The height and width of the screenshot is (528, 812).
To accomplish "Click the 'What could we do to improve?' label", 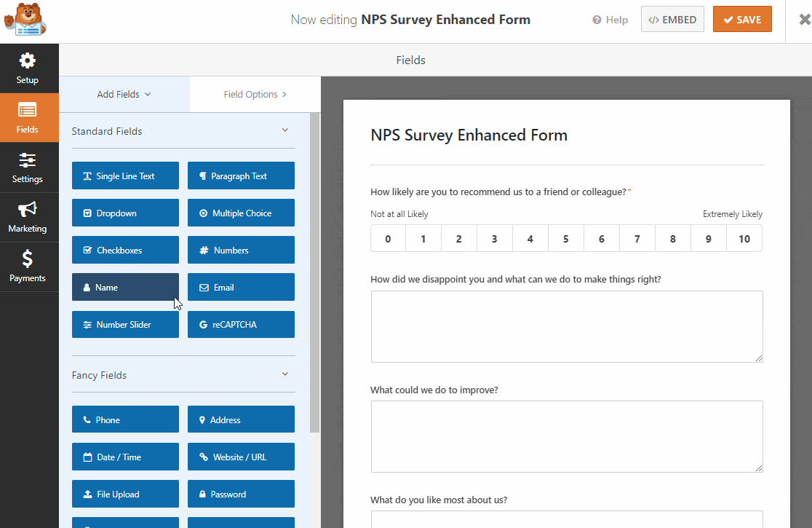I will pos(434,390).
